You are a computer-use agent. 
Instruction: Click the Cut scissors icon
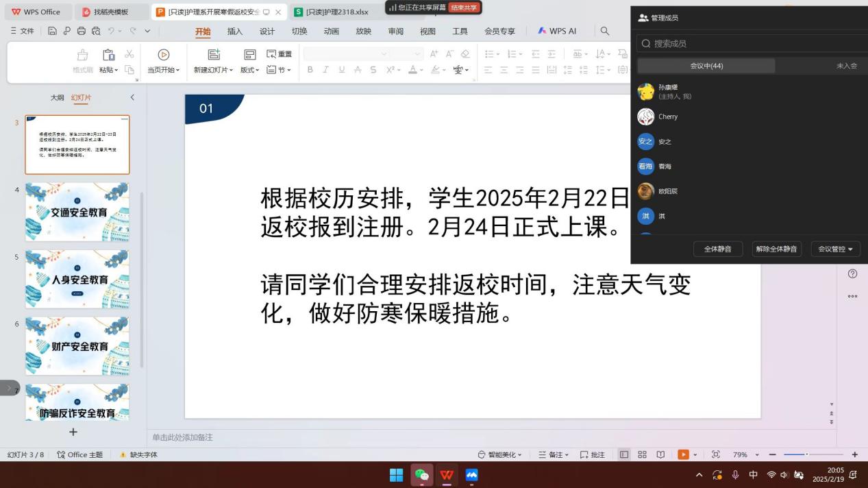129,54
